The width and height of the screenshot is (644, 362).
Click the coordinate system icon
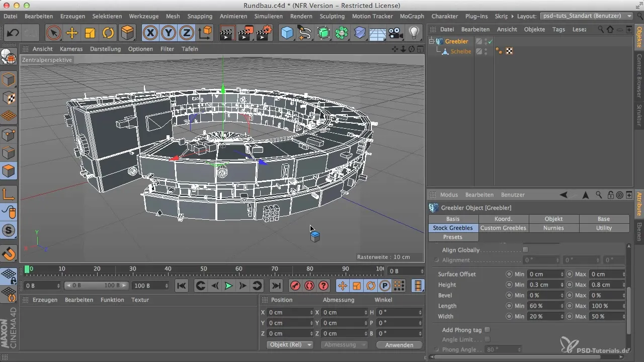pyautogui.click(x=205, y=33)
